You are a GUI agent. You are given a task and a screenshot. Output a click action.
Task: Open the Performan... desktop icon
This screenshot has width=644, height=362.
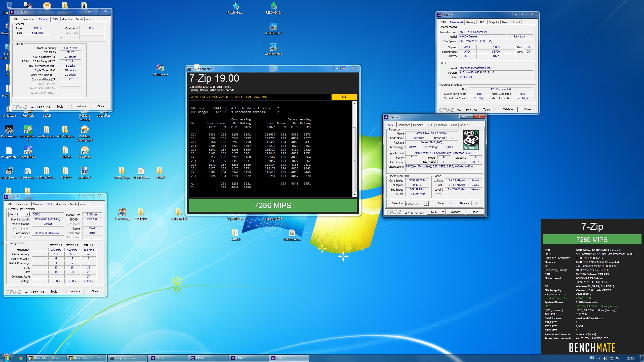point(9,132)
